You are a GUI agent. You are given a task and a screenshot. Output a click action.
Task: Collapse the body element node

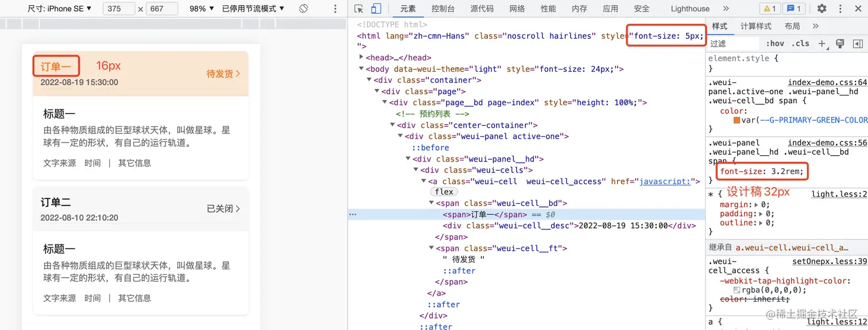[x=361, y=69]
